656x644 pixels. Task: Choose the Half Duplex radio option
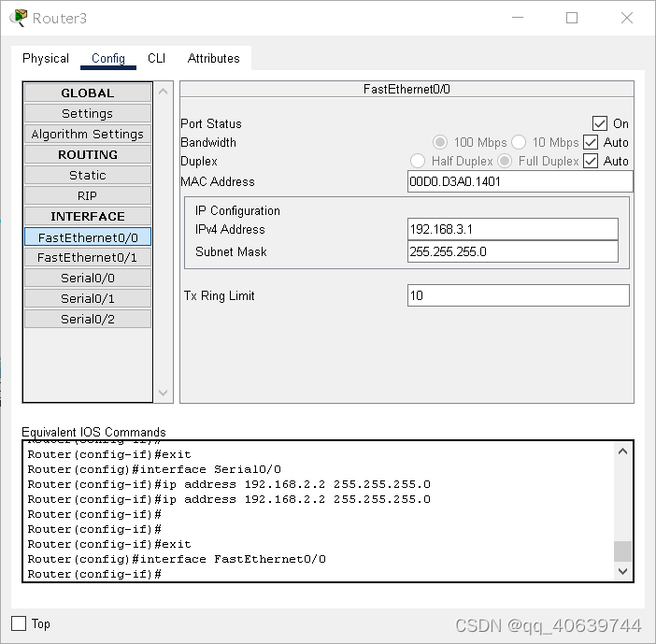click(x=418, y=161)
